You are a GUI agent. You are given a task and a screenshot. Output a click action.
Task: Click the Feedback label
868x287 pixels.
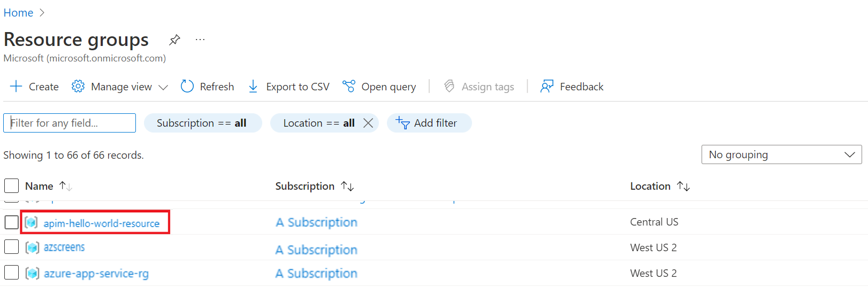click(582, 87)
